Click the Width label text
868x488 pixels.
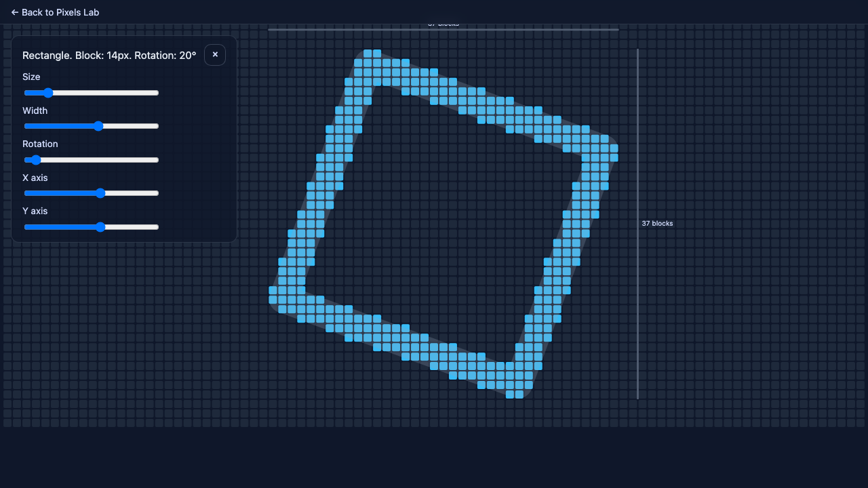click(x=35, y=110)
